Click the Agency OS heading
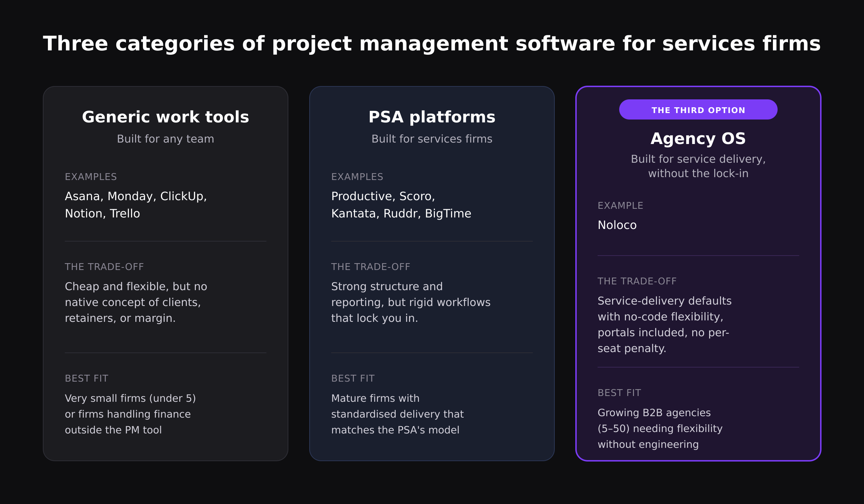The image size is (864, 504). 698,139
